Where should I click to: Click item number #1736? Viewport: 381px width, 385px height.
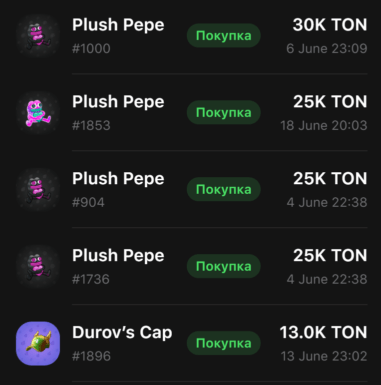click(91, 280)
